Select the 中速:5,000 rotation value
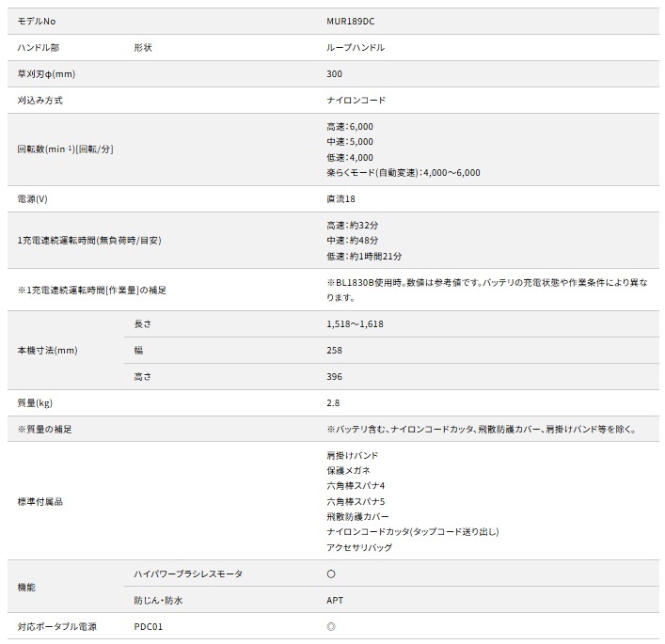The width and height of the screenshot is (665, 644). (350, 142)
